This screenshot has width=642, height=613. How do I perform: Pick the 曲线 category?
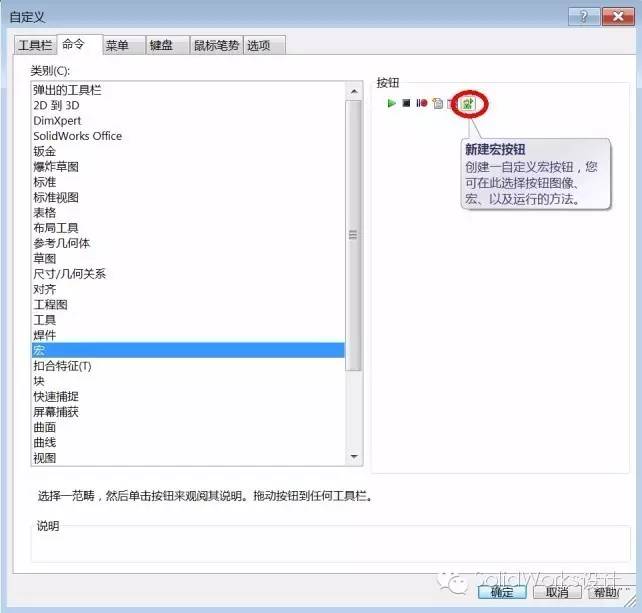[x=188, y=443]
